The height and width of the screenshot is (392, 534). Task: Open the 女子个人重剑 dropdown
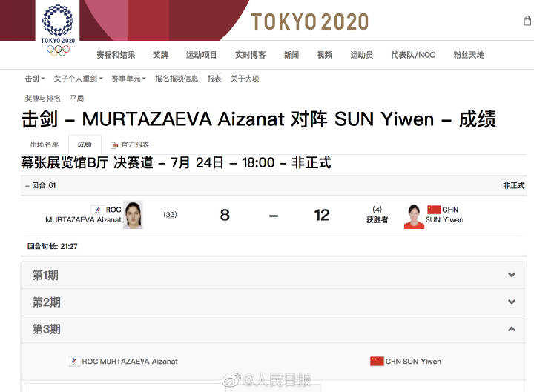pos(79,79)
